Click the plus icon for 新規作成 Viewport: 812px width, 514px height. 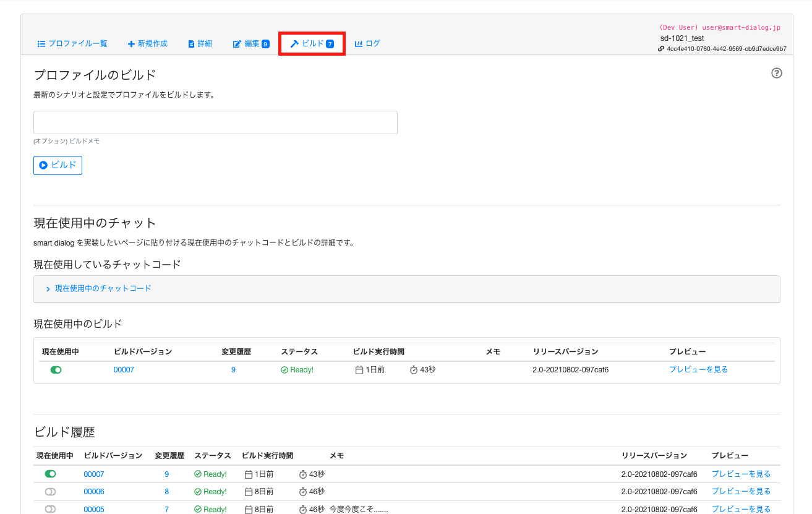(x=131, y=44)
